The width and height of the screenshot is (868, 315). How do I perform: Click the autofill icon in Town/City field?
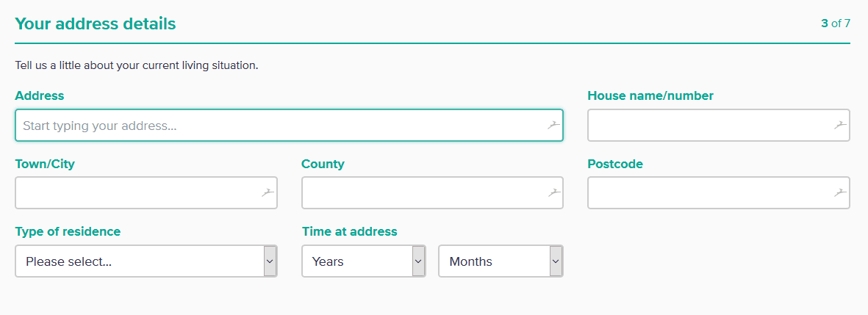coord(268,193)
